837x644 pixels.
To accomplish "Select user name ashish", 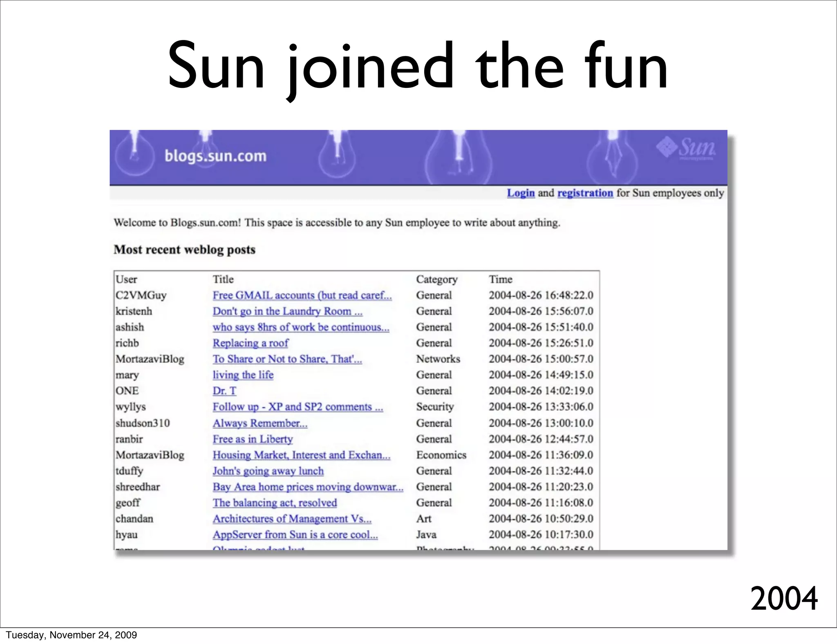I will [x=130, y=327].
